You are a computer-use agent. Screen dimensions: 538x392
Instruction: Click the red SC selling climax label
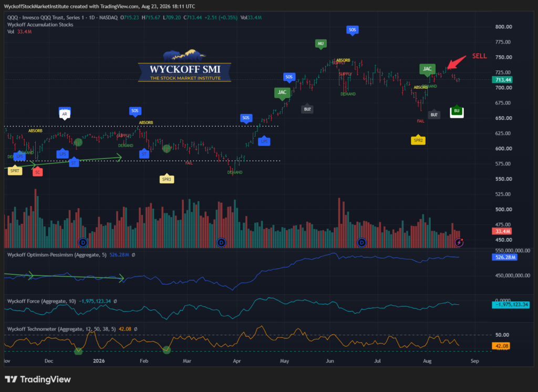tap(38, 172)
